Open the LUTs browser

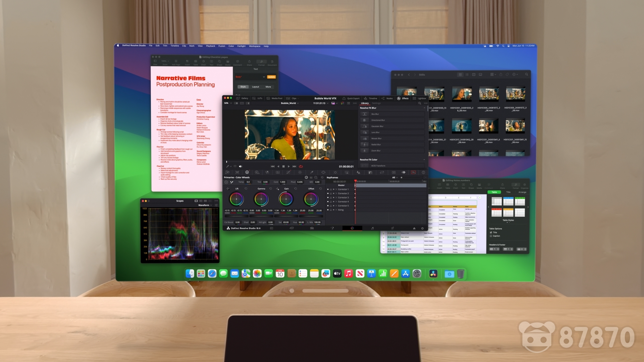click(x=257, y=98)
